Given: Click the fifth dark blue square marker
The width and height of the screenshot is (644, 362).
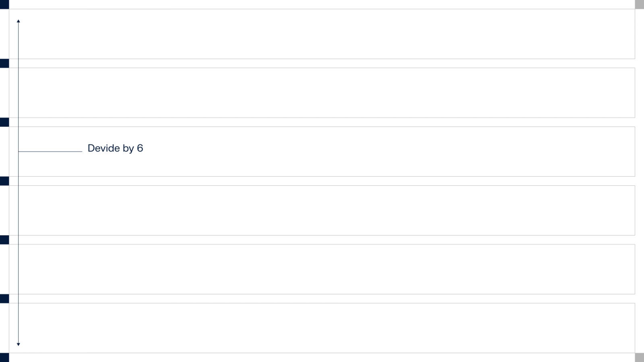Looking at the screenshot, I should tap(4, 240).
